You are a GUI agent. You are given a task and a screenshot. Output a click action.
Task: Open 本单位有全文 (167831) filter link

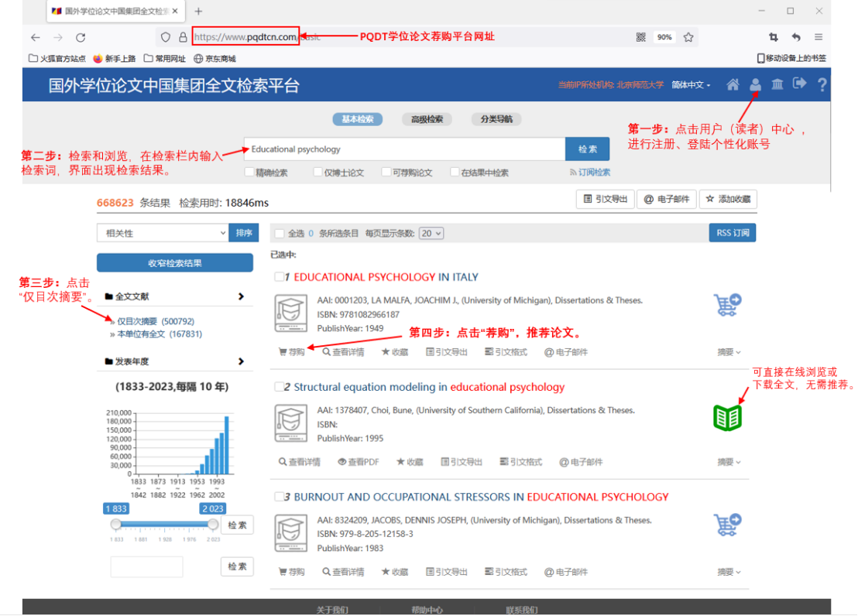click(160, 334)
